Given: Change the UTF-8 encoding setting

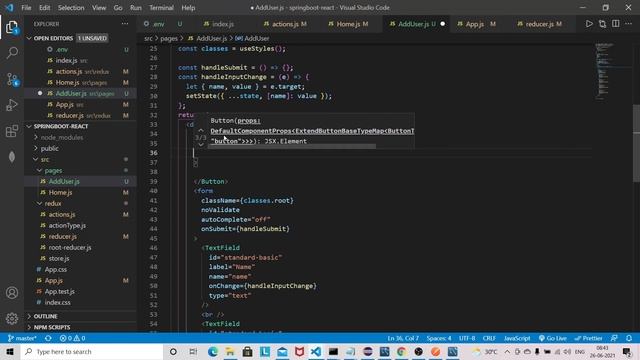Looking at the screenshot, I should point(467,338).
